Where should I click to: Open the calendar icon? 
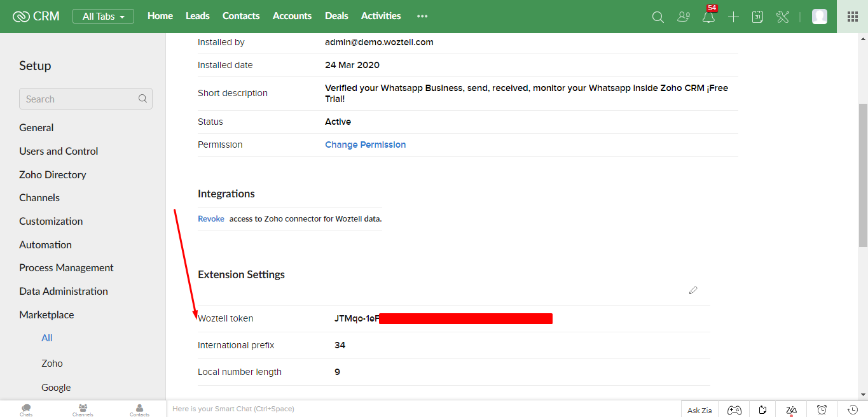pyautogui.click(x=757, y=17)
